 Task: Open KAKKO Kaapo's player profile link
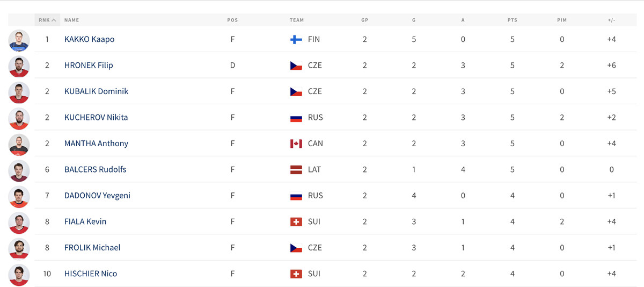click(89, 39)
